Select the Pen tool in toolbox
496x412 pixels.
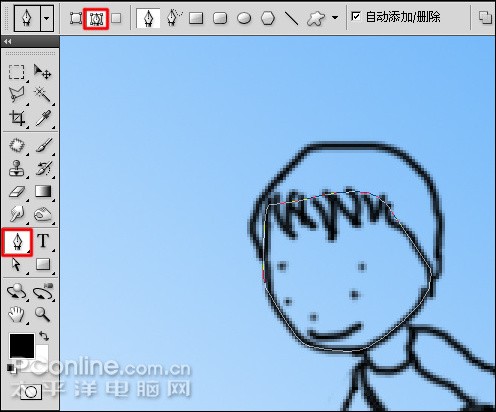17,242
